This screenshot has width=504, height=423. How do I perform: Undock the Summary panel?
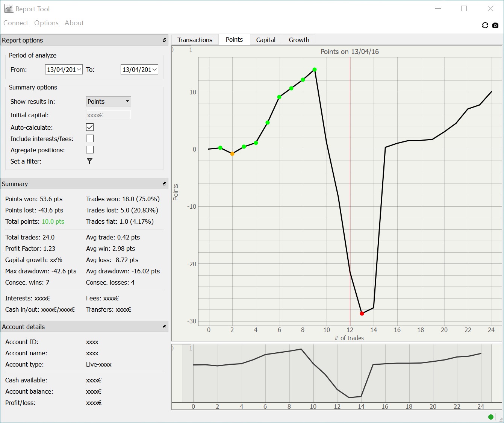[x=165, y=183]
